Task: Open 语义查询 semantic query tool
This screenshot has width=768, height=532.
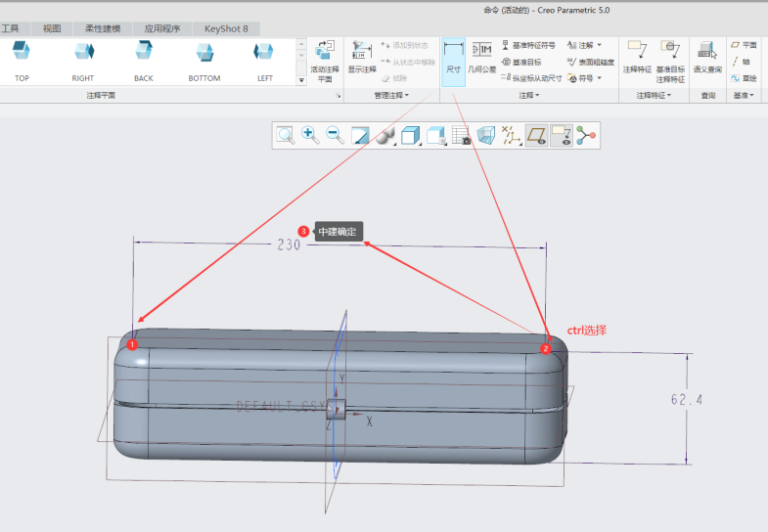Action: (x=707, y=58)
